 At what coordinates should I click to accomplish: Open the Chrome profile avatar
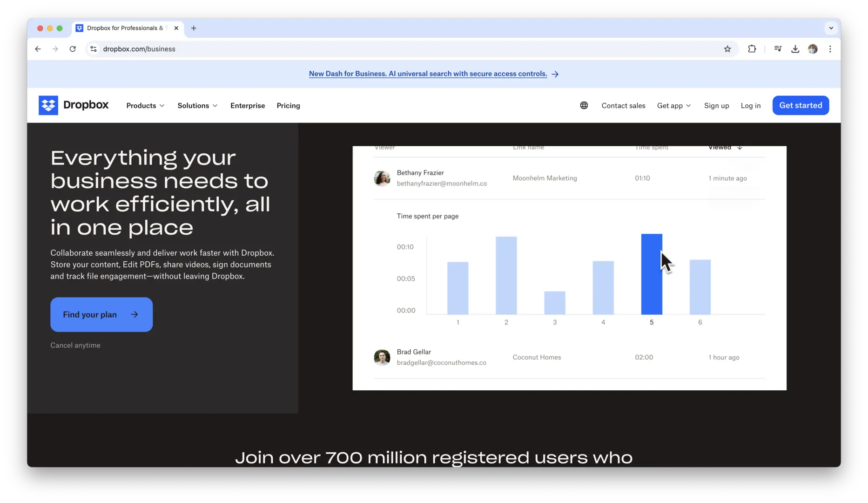(x=813, y=49)
